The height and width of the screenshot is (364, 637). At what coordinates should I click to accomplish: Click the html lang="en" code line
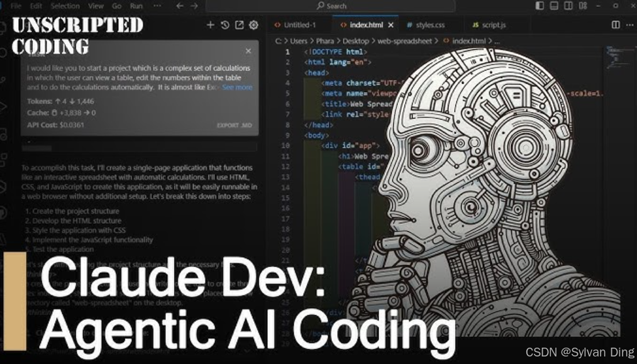[x=338, y=62]
